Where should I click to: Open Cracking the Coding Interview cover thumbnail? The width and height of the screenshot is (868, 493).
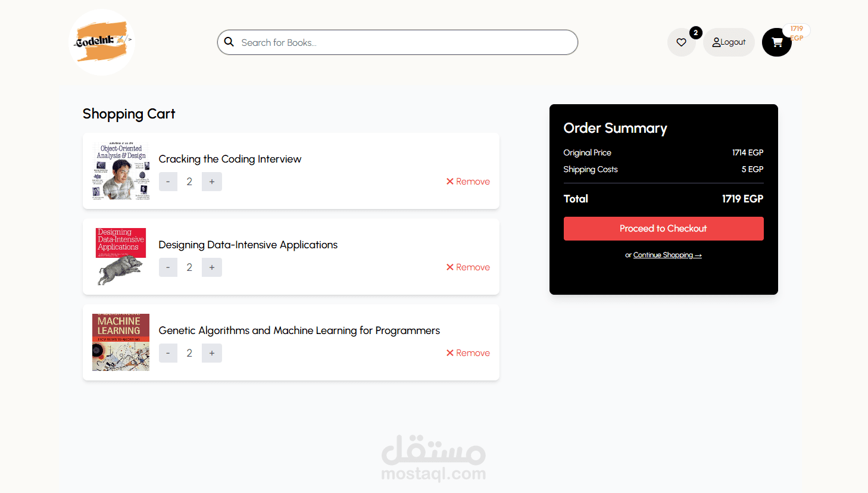pos(121,171)
